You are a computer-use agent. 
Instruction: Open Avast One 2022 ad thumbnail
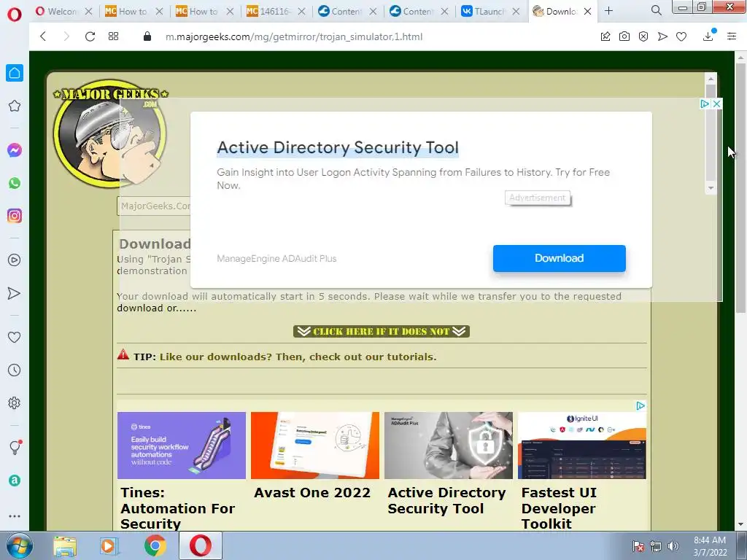tap(315, 446)
